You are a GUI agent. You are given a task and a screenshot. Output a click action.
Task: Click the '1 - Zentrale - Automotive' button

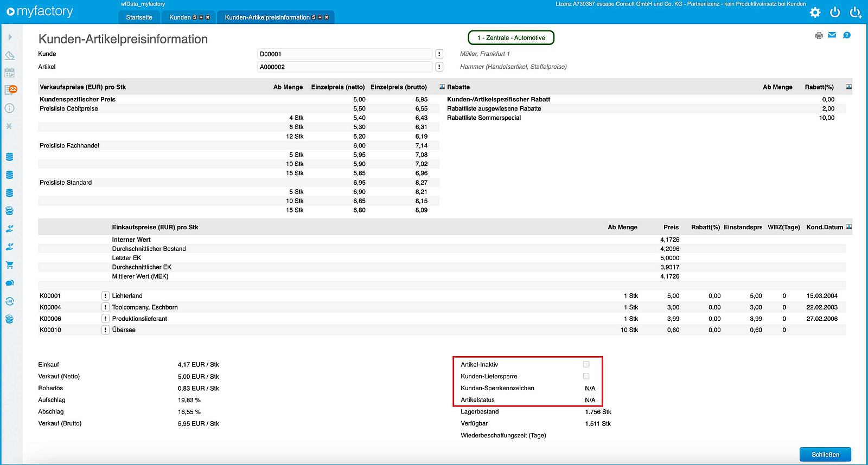(x=511, y=38)
